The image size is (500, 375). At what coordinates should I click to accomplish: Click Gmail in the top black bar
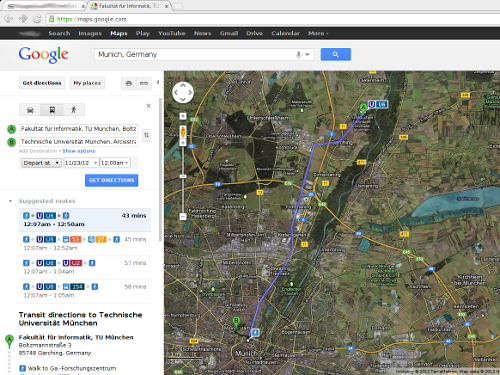[x=229, y=33]
